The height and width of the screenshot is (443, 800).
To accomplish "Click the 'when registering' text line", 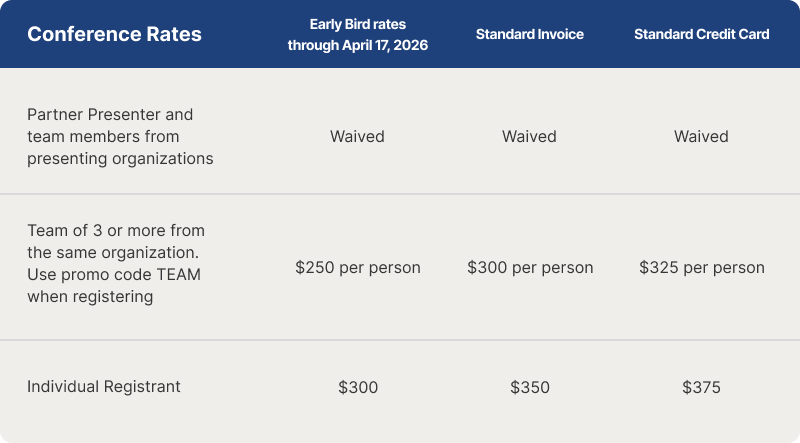I will (90, 297).
